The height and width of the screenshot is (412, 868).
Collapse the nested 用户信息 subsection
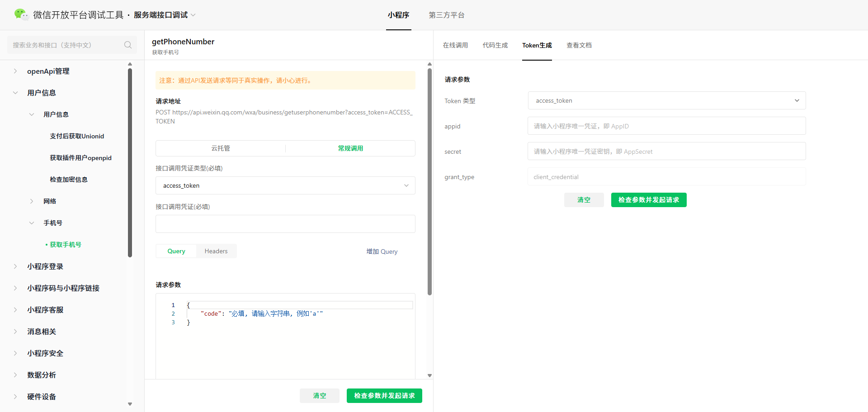(32, 114)
